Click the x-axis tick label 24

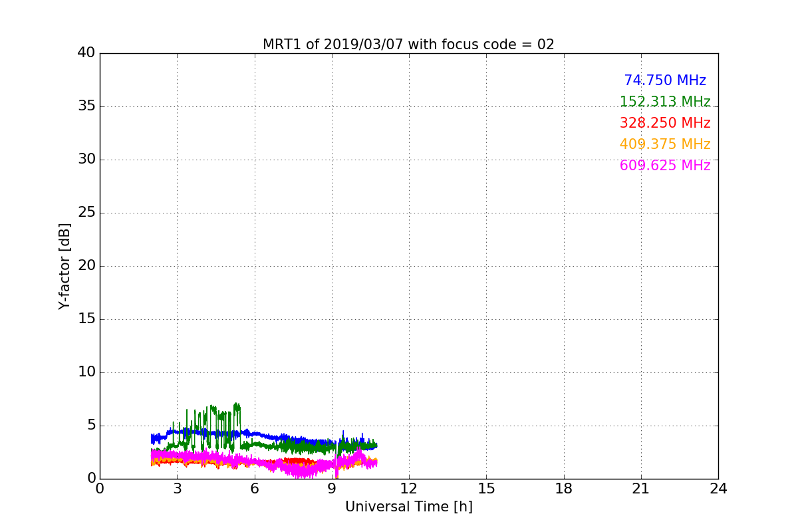tap(718, 489)
